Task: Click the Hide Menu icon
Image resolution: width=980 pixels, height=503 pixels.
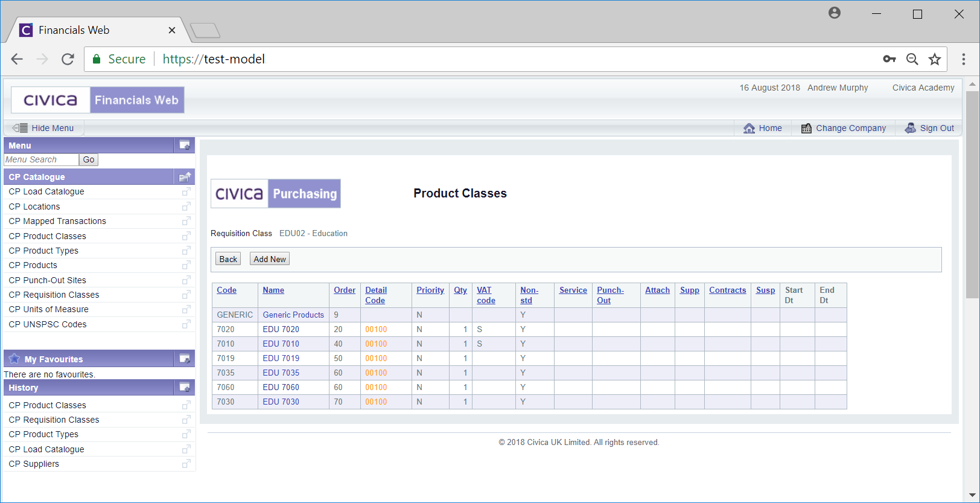Action: [x=20, y=128]
